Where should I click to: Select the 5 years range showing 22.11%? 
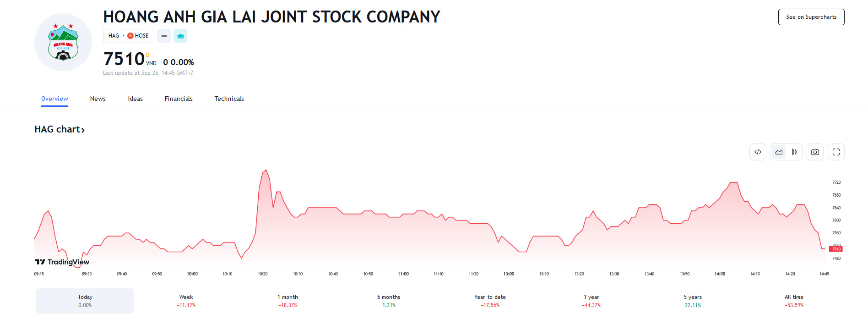point(692,301)
